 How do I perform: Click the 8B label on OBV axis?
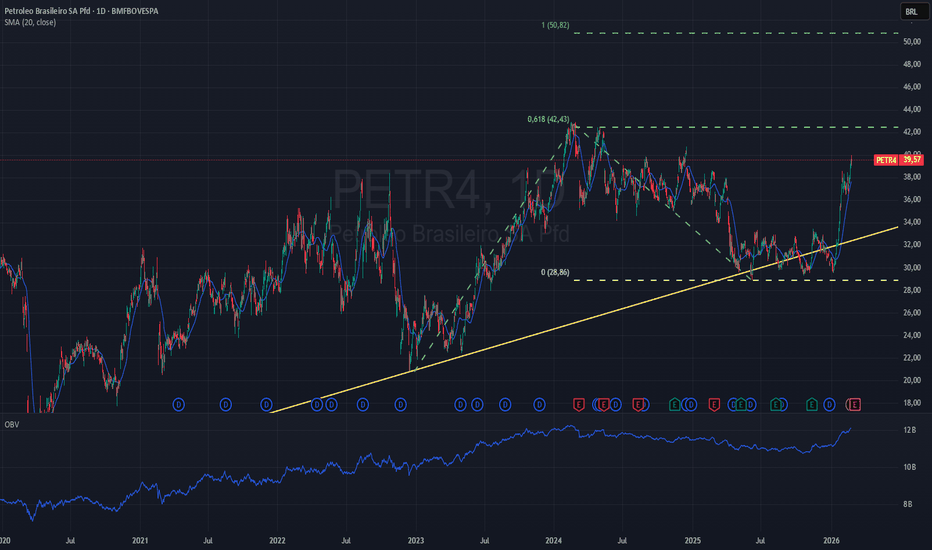click(x=908, y=504)
